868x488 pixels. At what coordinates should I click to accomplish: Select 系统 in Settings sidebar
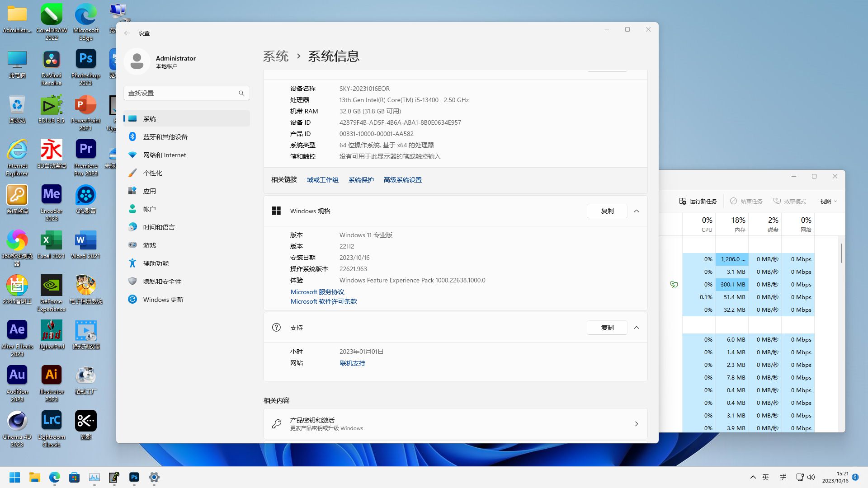pos(187,119)
